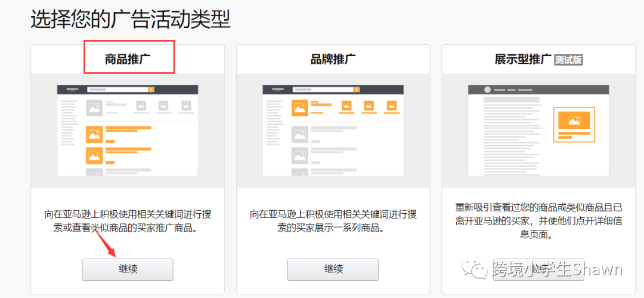This screenshot has height=298, width=644.
Task: Click the page heading 选择您的广告活动类型
Action: click(131, 19)
